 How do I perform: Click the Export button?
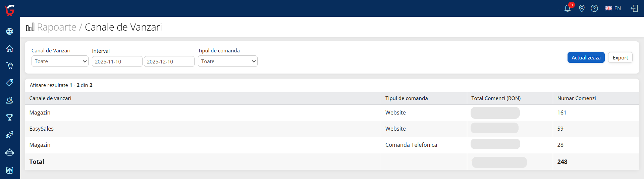[x=620, y=57]
